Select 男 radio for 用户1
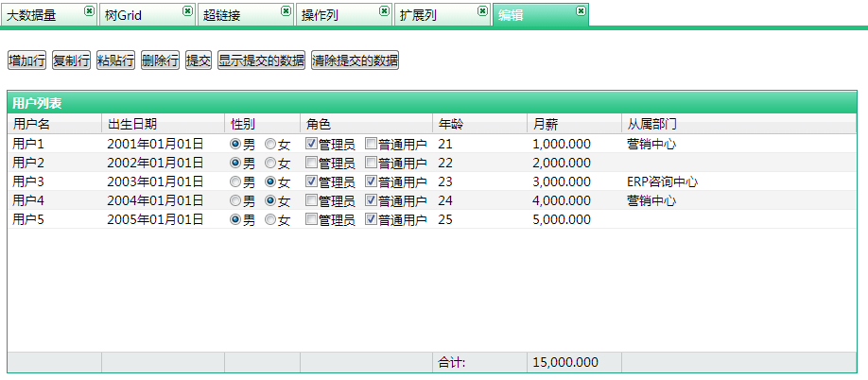The width and height of the screenshot is (868, 380). [x=235, y=145]
